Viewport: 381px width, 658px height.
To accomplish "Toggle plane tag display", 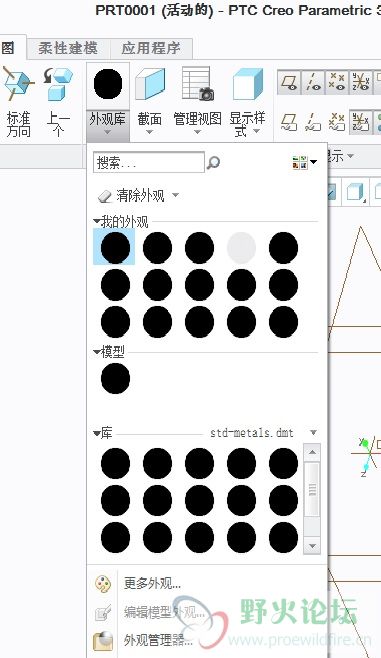I will [289, 123].
